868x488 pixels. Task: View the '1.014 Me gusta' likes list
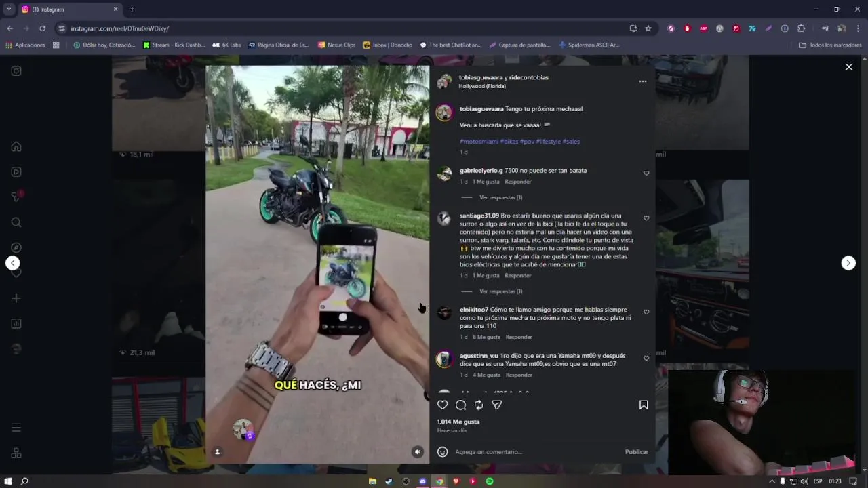(x=458, y=422)
